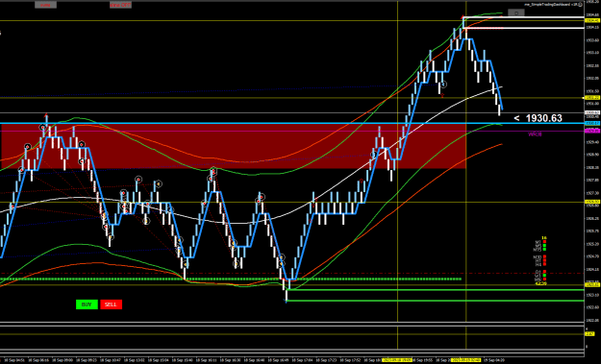Click the yellow 42:36 countdown timer text
Viewport: 601px width, 364px height.
pyautogui.click(x=540, y=283)
